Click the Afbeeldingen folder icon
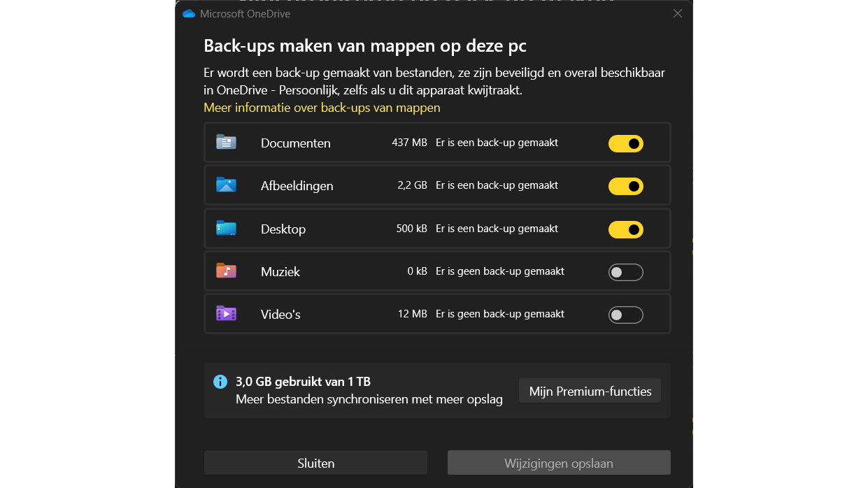This screenshot has height=488, width=868. click(x=226, y=185)
